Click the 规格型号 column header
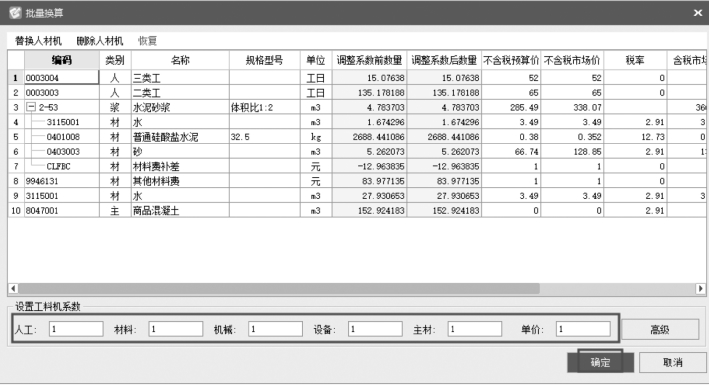The image size is (709, 386). pyautogui.click(x=265, y=60)
